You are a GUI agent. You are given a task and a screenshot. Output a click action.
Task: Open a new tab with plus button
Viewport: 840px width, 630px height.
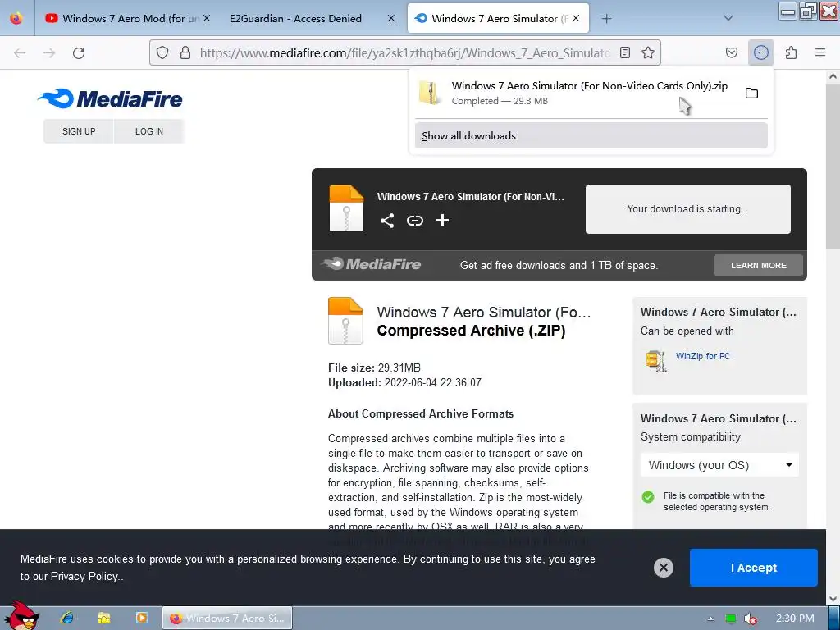606,18
